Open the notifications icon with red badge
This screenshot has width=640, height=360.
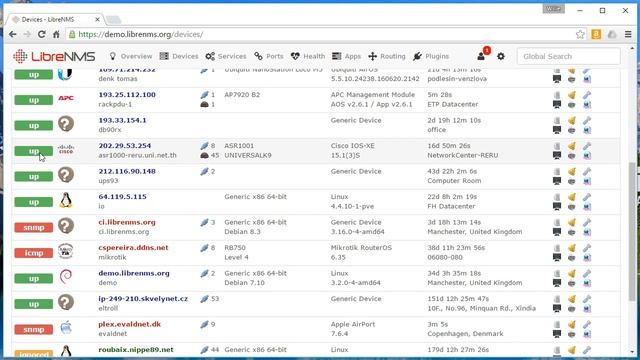[483, 55]
